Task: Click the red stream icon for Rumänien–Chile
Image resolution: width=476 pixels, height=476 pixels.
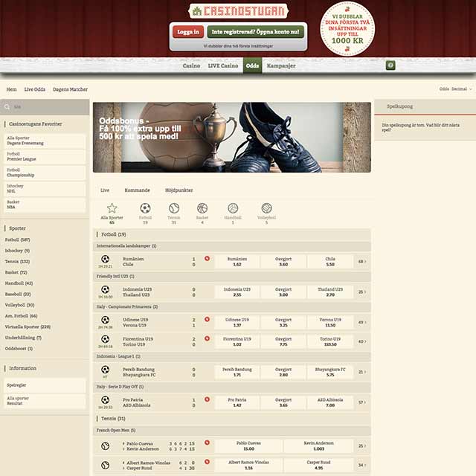Action: (x=208, y=259)
